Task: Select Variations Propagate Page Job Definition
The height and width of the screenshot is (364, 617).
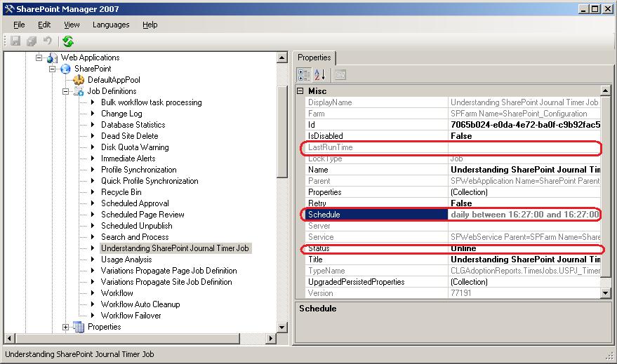Action: point(168,271)
